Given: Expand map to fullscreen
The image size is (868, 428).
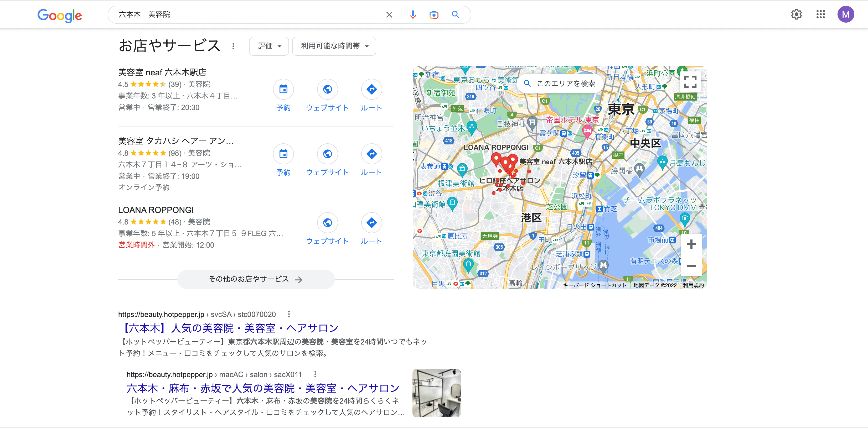Looking at the screenshot, I should [x=690, y=82].
